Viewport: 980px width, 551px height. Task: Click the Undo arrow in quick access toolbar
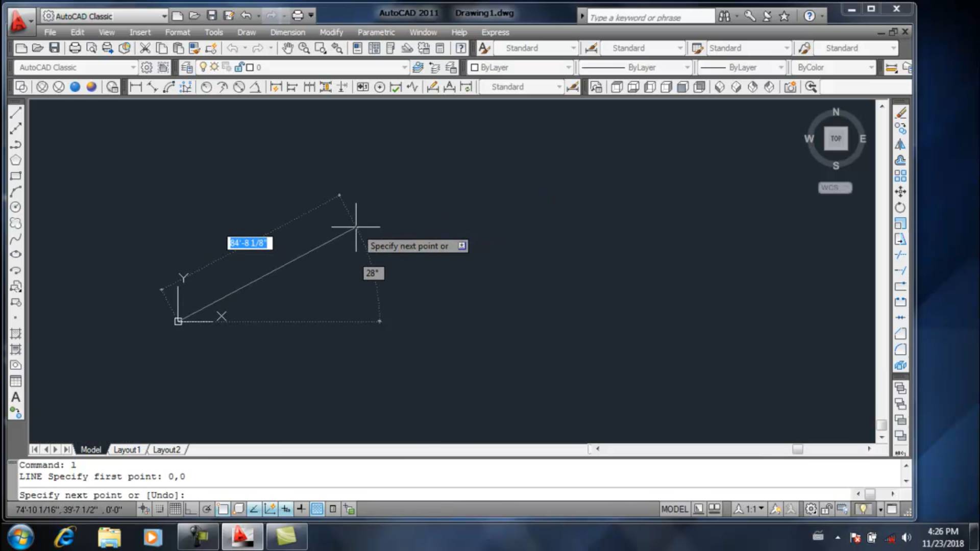click(x=246, y=15)
